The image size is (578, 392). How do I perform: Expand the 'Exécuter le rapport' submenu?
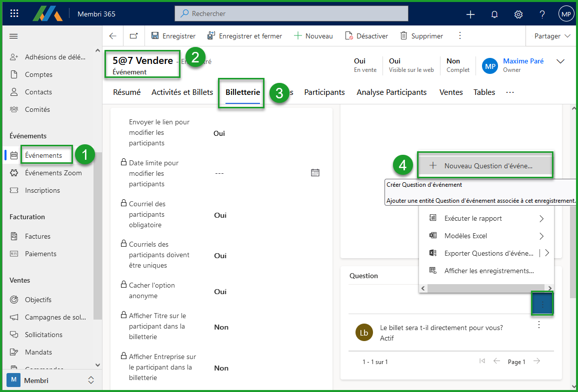541,218
